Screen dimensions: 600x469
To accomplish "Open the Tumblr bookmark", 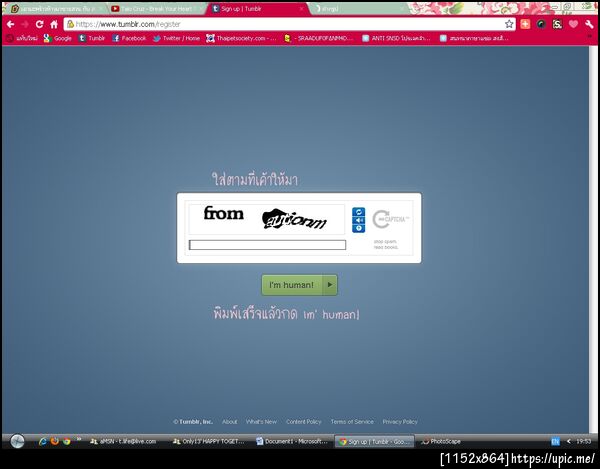I will (x=92, y=38).
